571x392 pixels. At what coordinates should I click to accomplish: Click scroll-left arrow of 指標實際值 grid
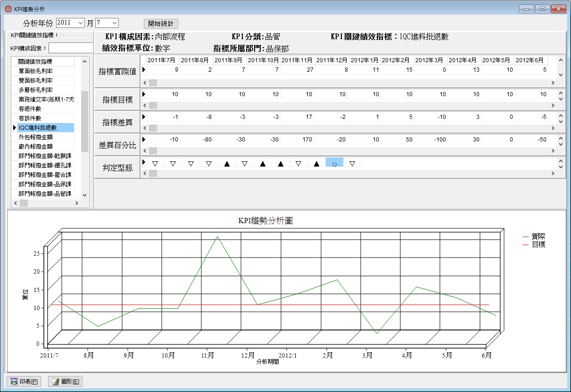[x=145, y=83]
